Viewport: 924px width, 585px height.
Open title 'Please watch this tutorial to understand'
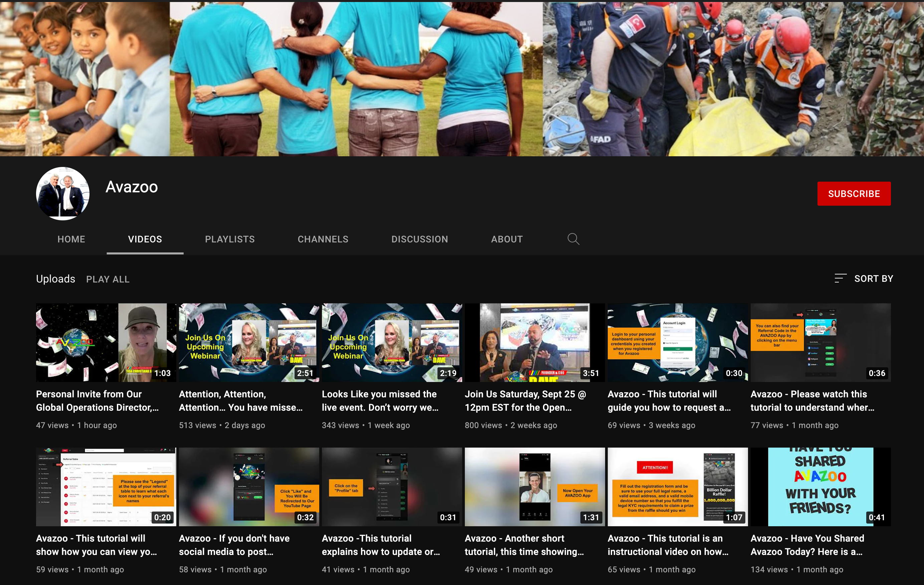[813, 401]
